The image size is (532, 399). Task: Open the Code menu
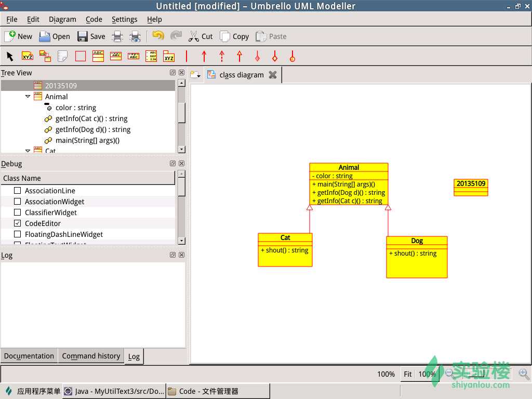click(94, 19)
